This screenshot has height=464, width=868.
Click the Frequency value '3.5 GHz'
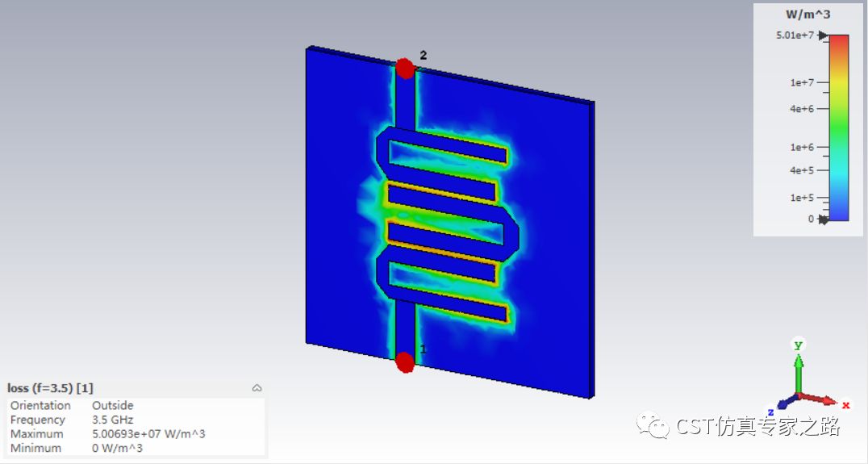click(x=112, y=420)
